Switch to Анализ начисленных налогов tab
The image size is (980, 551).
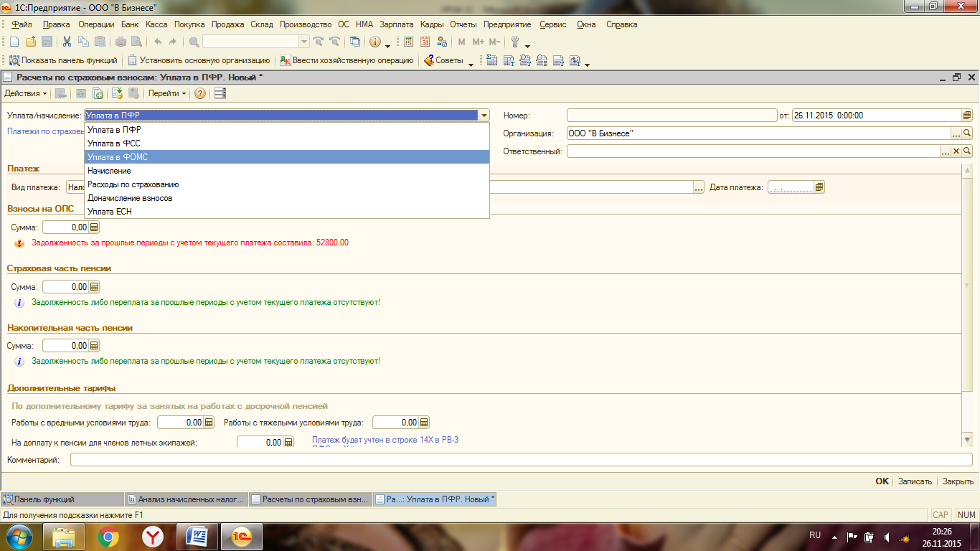pyautogui.click(x=187, y=499)
